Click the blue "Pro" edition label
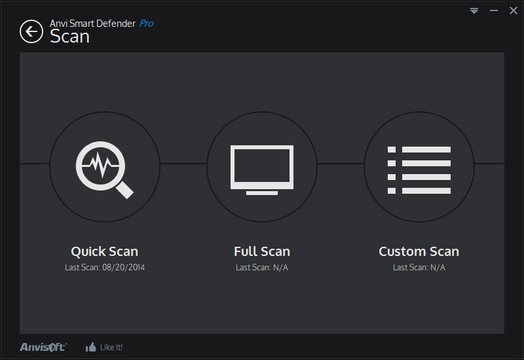The image size is (524, 360). 146,23
